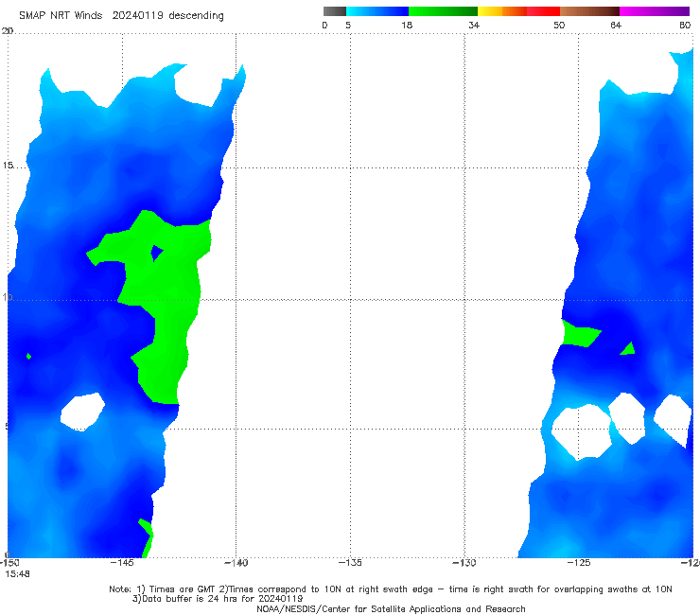Screen dimensions: 700x615
Task: Click the swath time stamp '15:48'
Action: point(17,574)
